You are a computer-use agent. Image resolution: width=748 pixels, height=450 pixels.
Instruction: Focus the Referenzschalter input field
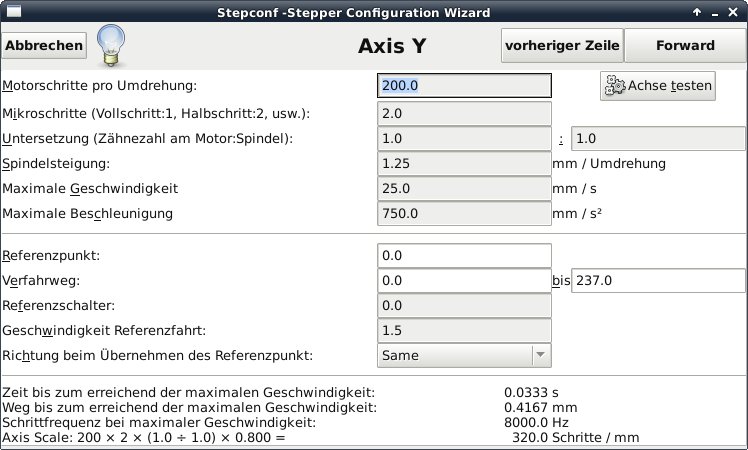(464, 305)
